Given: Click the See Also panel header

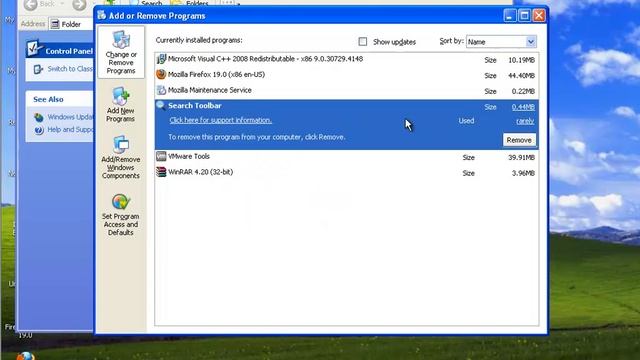Looking at the screenshot, I should click(x=60, y=99).
